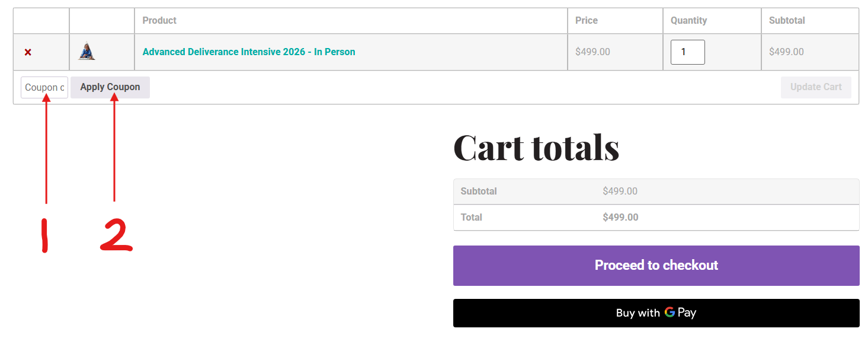Click the Price column header
868x341 pixels.
[586, 20]
